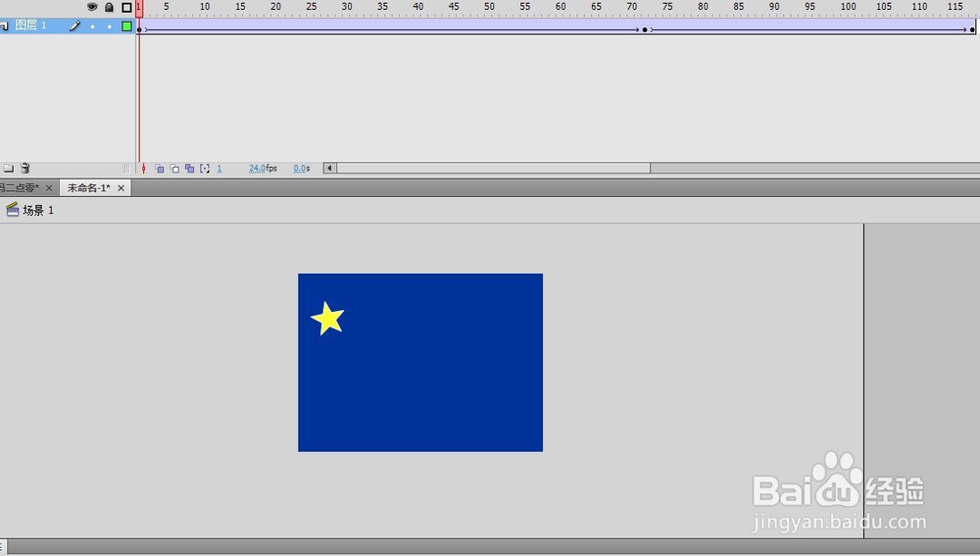The width and height of the screenshot is (980, 556).
Task: Click the layer panel splitter handle
Action: point(126,169)
